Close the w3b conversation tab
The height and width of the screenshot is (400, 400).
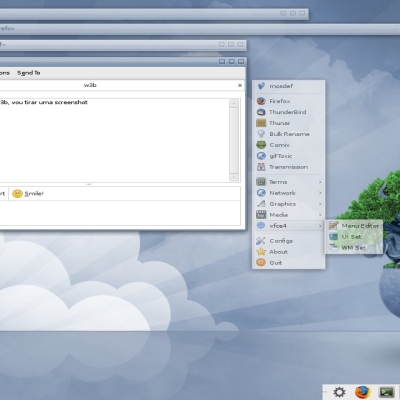240,85
